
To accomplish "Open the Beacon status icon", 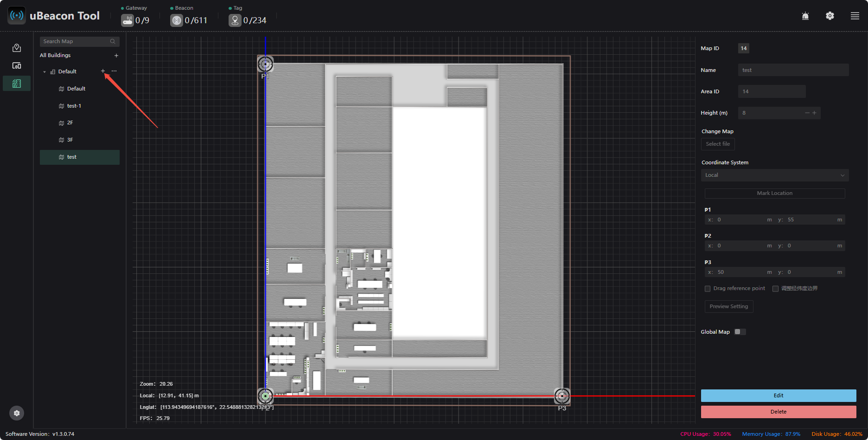I will [176, 20].
